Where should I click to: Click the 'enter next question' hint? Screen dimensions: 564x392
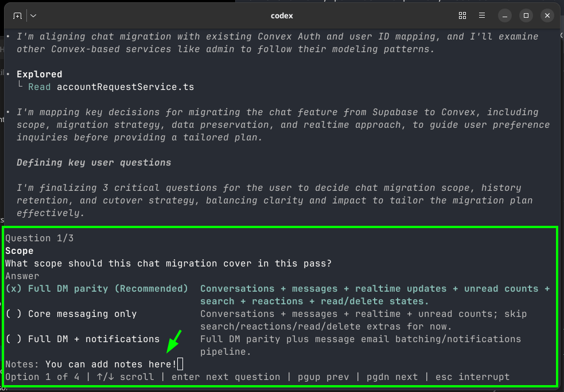225,377
